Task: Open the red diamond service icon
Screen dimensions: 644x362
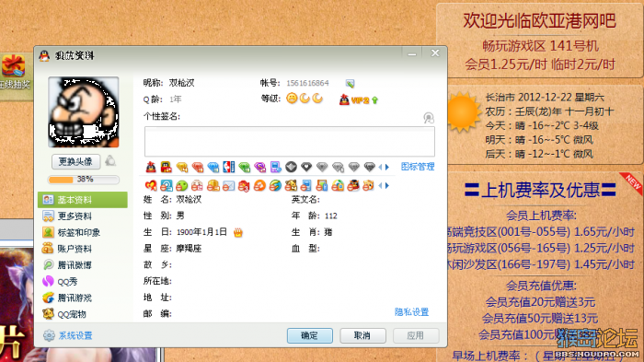Action: (x=198, y=167)
